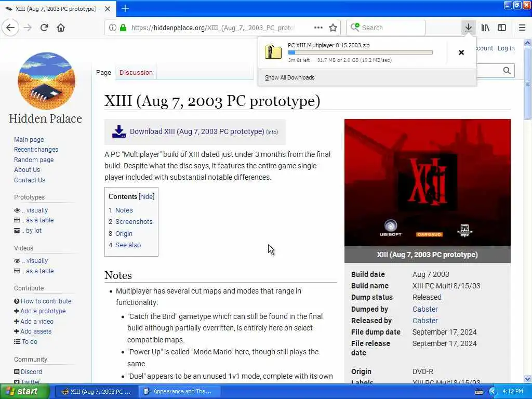Screen dimensions: 532x399
Task: Open the Windows start menu
Action: (x=24, y=392)
